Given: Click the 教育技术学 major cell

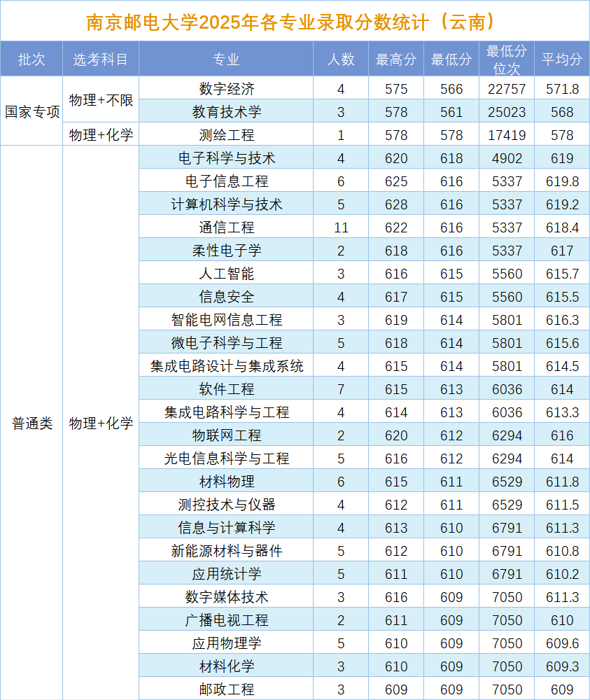Looking at the screenshot, I should [x=226, y=111].
